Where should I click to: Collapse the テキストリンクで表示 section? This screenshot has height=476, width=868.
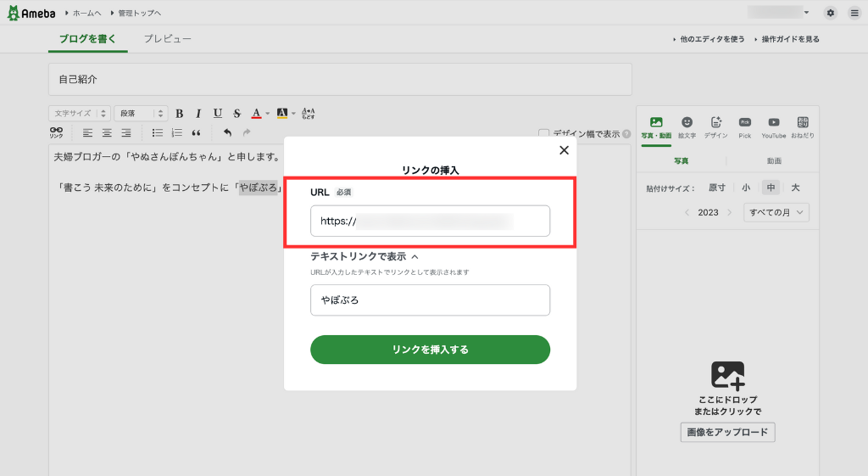[364, 256]
